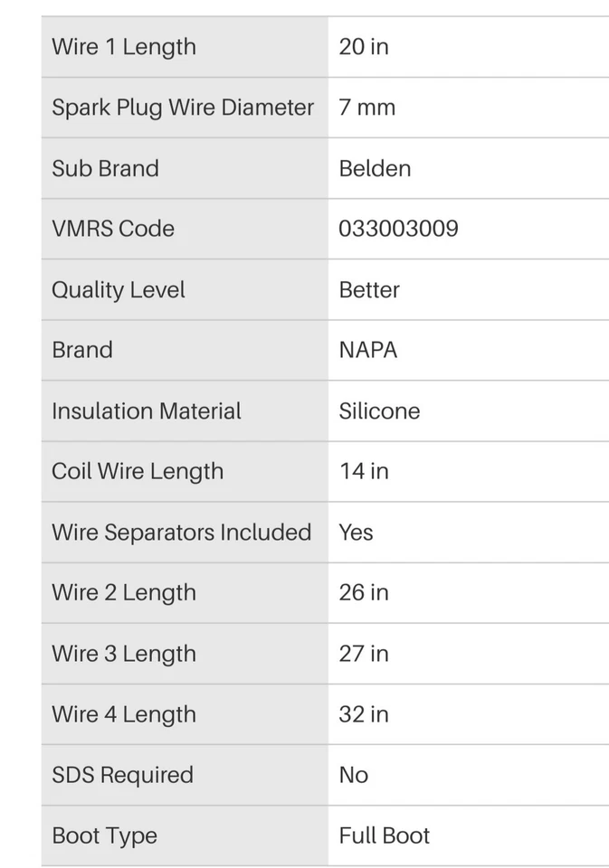Click the "Sub Brand" row label
This screenshot has width=609, height=868.
tap(105, 168)
